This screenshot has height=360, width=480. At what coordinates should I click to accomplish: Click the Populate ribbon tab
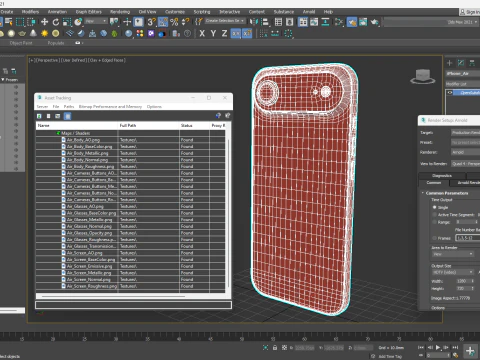click(x=56, y=43)
